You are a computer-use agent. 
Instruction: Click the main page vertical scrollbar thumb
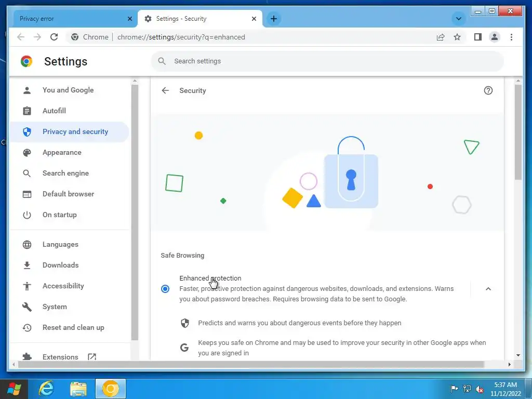518,132
